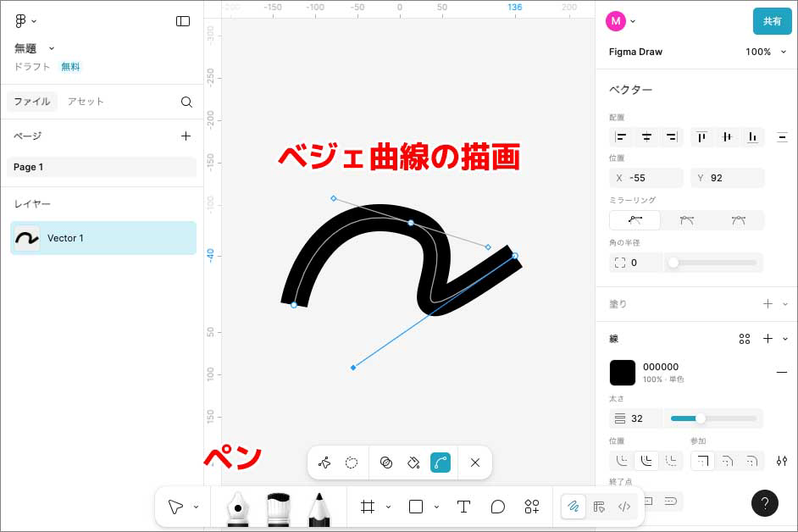Pick the Pencil drawing tool
The width and height of the screenshot is (798, 532).
(x=319, y=507)
